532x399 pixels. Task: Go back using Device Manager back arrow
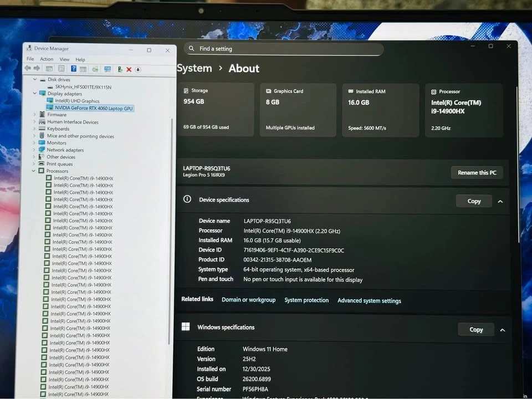pyautogui.click(x=28, y=68)
